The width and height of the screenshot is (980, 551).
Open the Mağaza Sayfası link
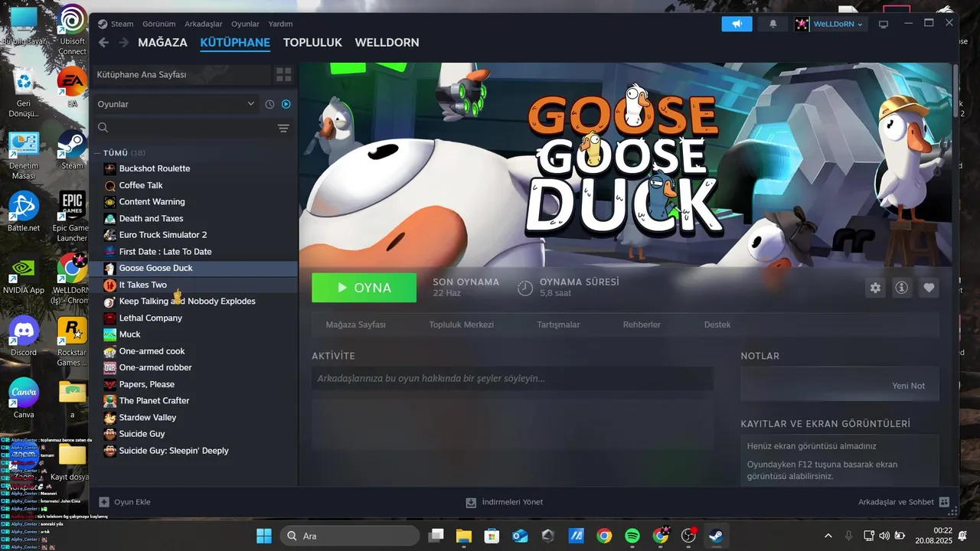[356, 324]
